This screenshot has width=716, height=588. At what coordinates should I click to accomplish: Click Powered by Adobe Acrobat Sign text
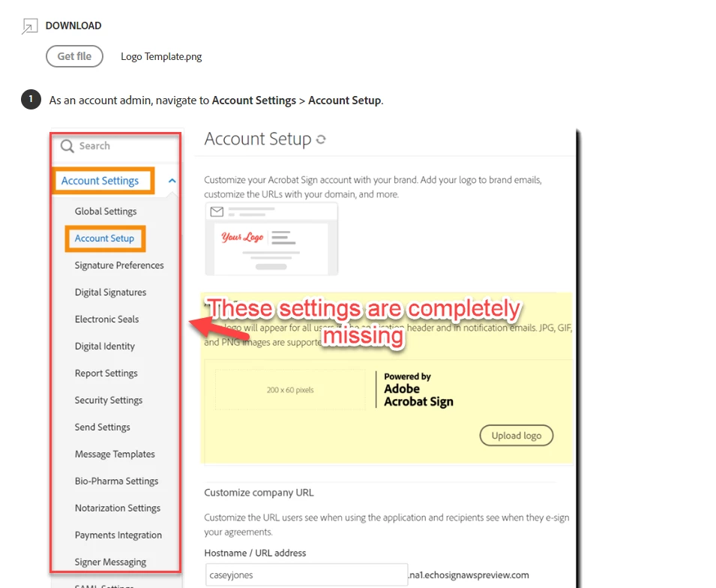click(419, 389)
